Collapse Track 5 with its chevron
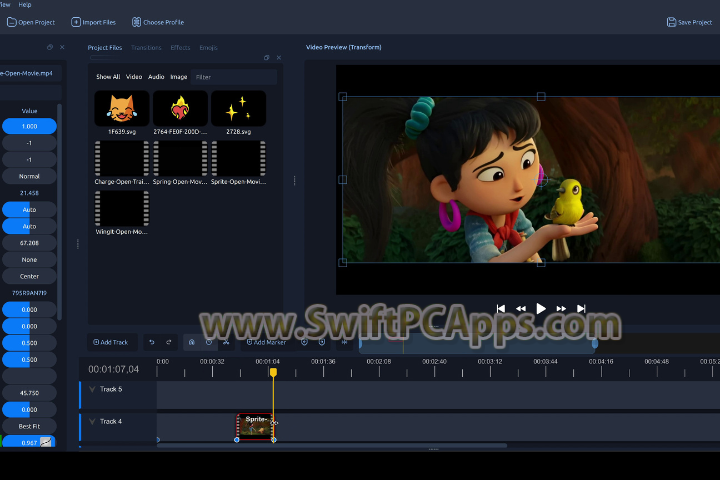The height and width of the screenshot is (480, 720). 92,389
